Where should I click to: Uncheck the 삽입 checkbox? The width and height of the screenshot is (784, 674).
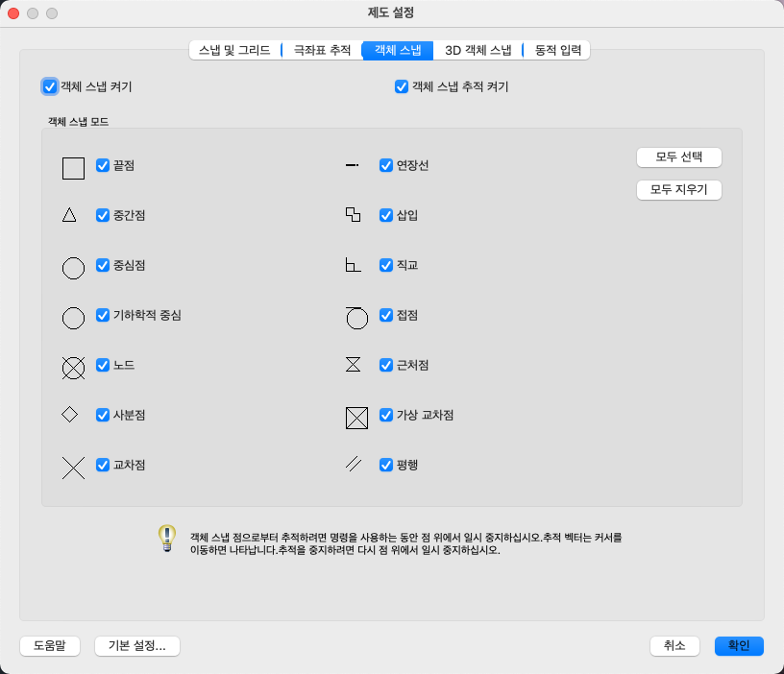386,215
